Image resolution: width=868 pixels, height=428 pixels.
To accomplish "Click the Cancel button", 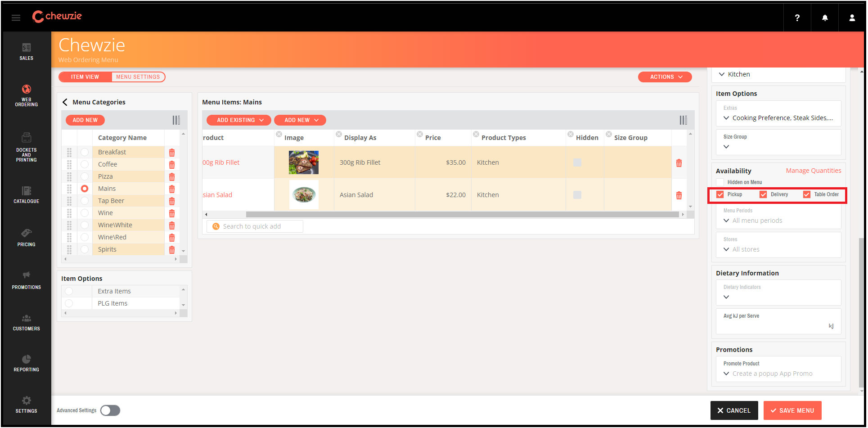I will [734, 410].
